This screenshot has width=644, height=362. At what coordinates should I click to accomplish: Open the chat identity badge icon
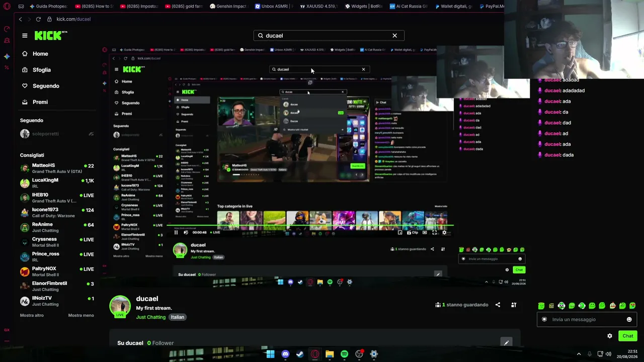tap(544, 319)
